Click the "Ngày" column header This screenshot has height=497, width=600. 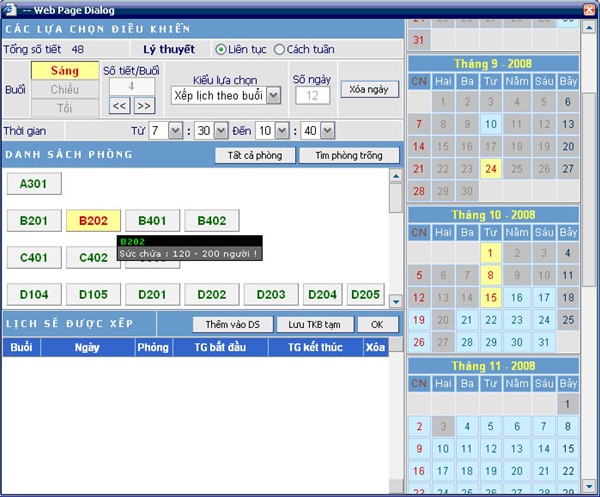click(x=86, y=348)
